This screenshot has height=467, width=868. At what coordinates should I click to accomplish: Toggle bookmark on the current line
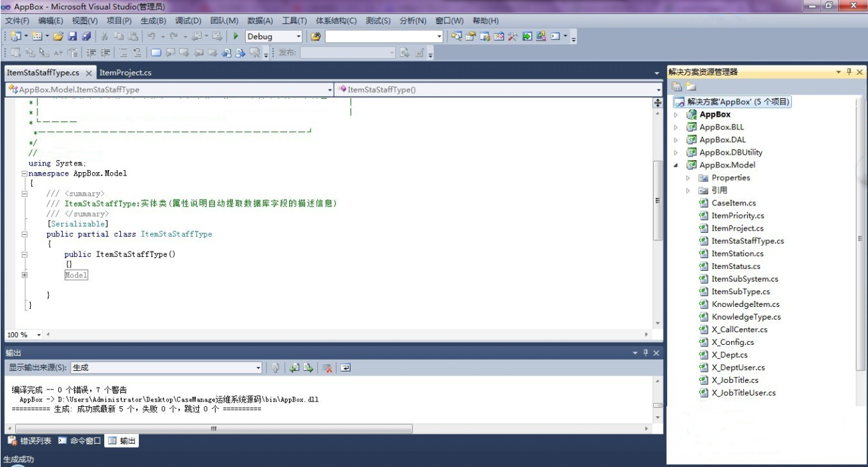click(156, 53)
